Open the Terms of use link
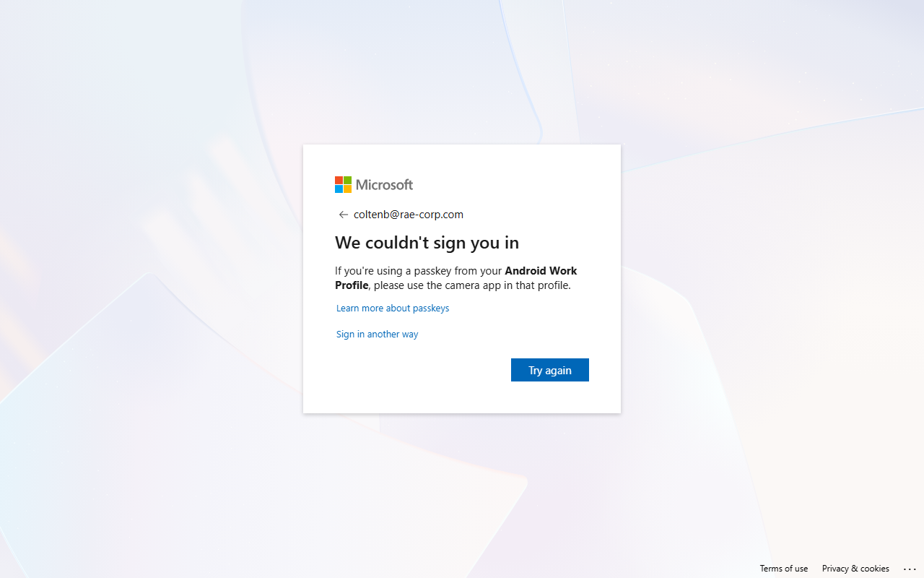924x578 pixels. [x=784, y=569]
